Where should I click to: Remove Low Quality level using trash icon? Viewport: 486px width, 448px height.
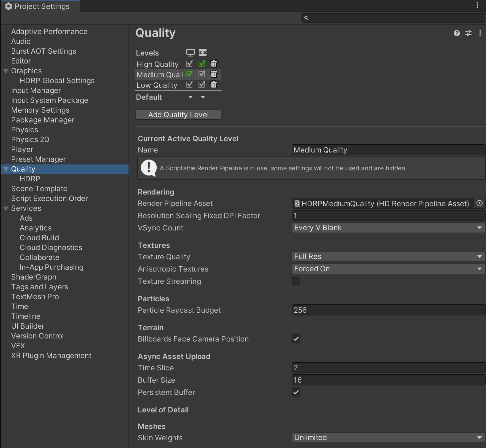214,85
